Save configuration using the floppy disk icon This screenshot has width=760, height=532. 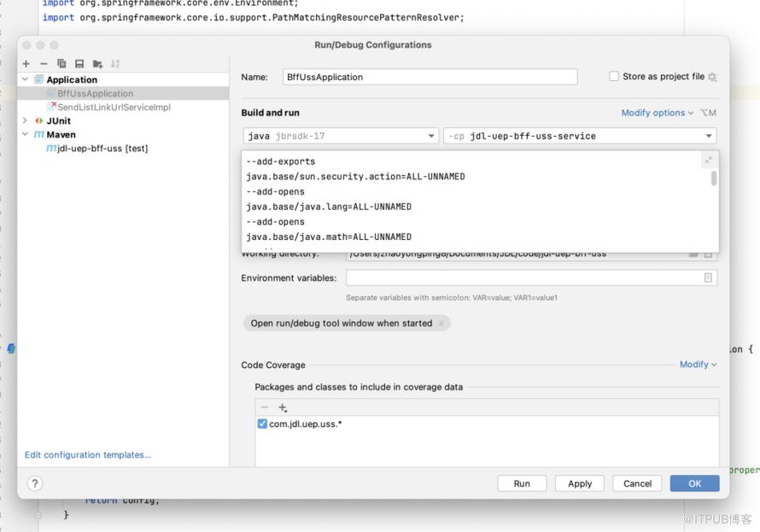tap(79, 63)
